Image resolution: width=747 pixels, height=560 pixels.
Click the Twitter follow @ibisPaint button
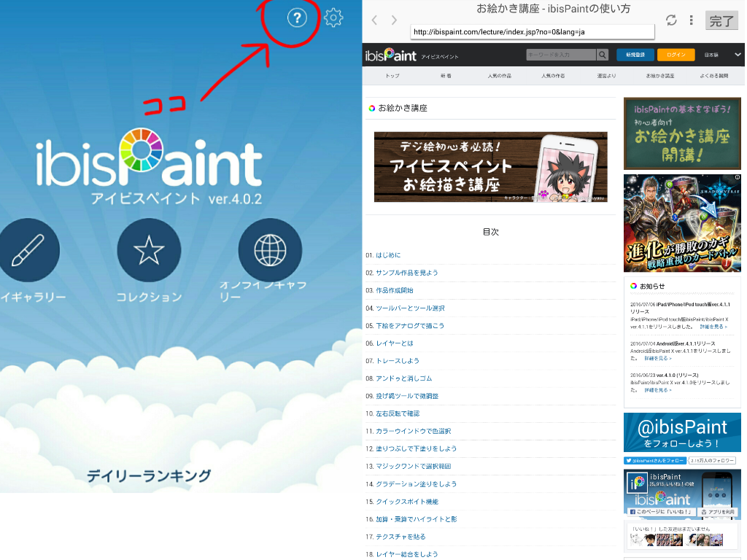(x=655, y=461)
